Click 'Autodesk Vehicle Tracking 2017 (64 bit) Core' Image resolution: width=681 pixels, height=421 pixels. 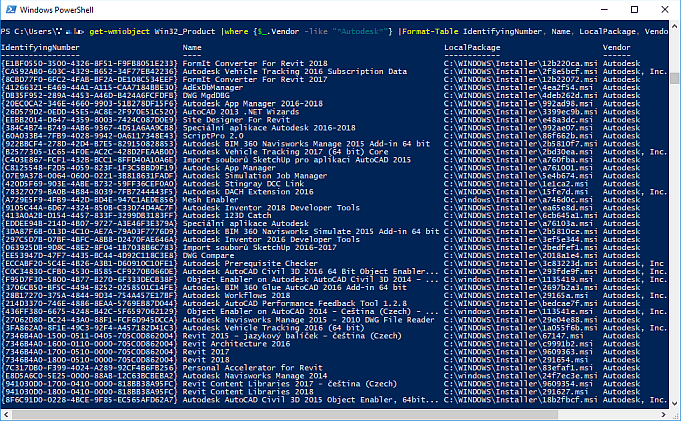pos(285,152)
